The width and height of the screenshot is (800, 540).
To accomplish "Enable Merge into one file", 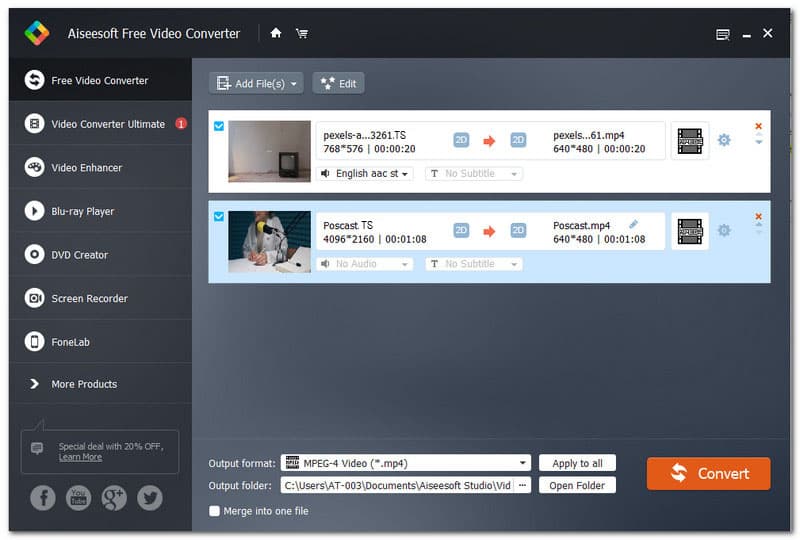I will point(214,511).
